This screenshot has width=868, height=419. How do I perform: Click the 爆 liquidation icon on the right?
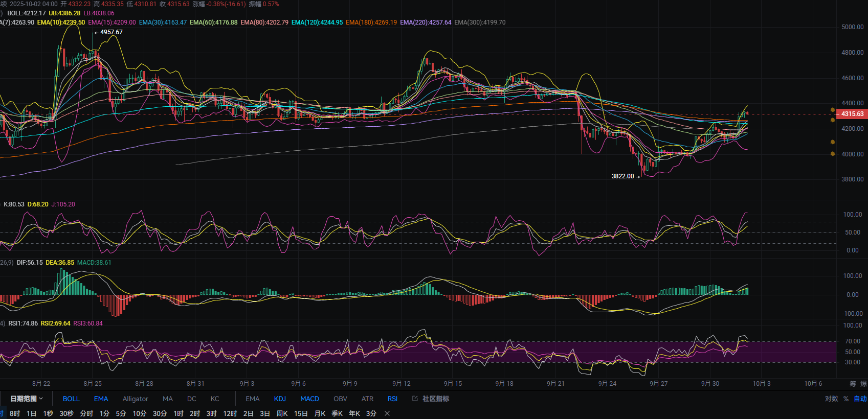pos(863,384)
